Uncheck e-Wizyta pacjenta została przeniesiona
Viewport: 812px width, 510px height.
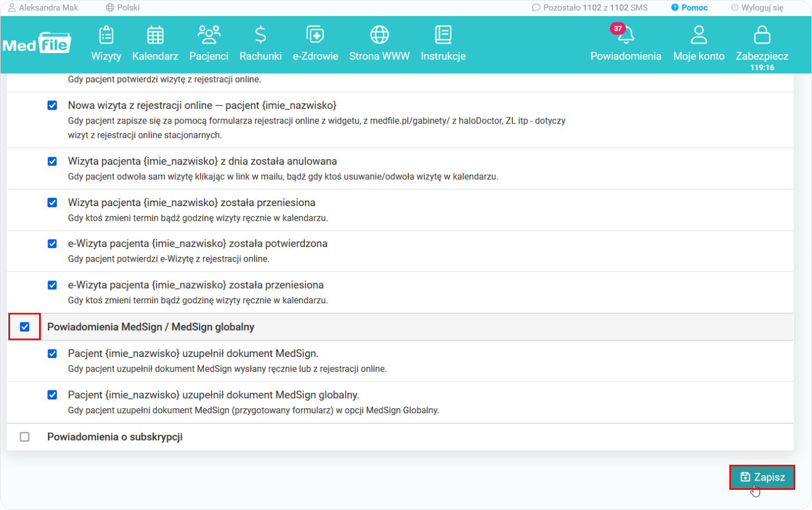[x=52, y=285]
